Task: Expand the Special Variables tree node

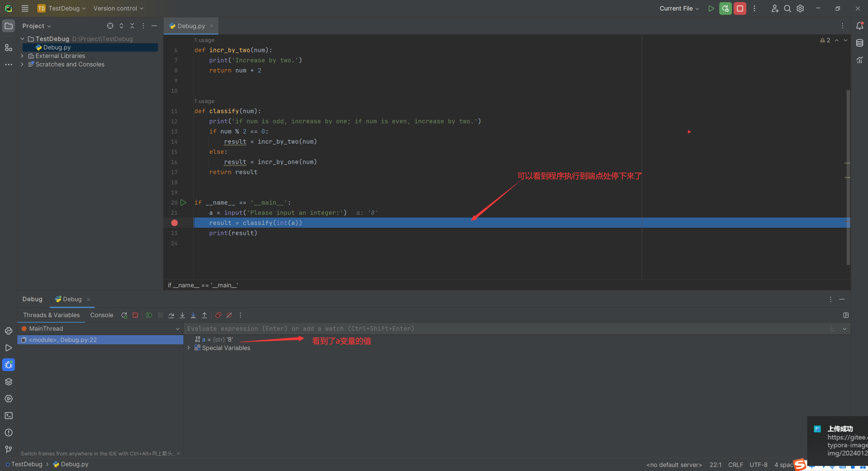Action: (x=188, y=347)
